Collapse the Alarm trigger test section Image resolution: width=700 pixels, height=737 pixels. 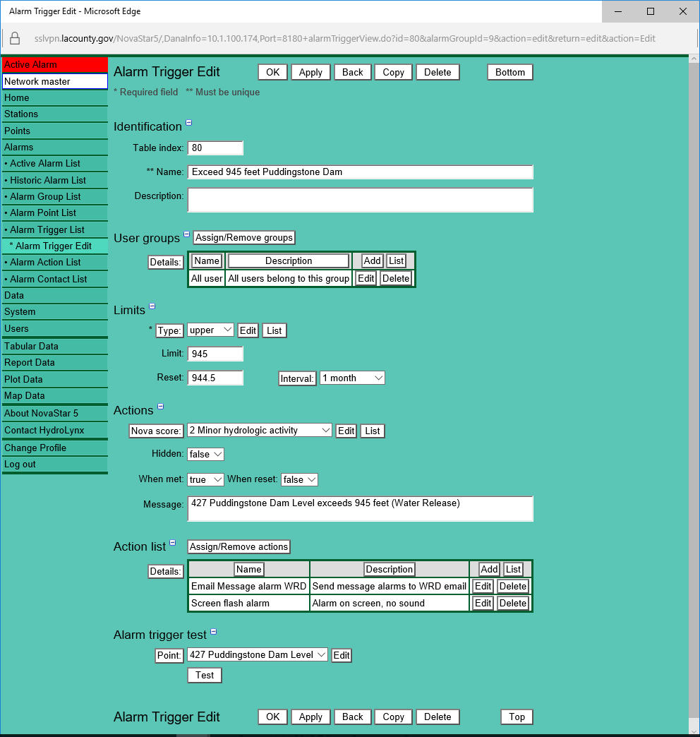coord(213,632)
